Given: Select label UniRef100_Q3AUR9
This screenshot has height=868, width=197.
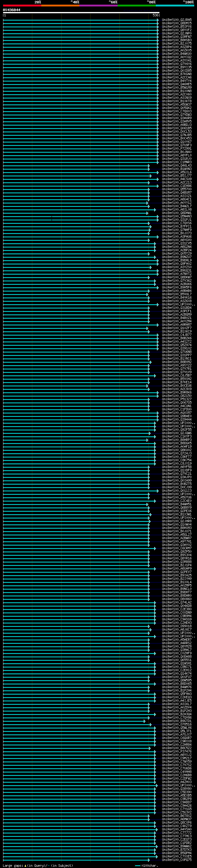Looking at the screenshot, I should click(x=177, y=118).
